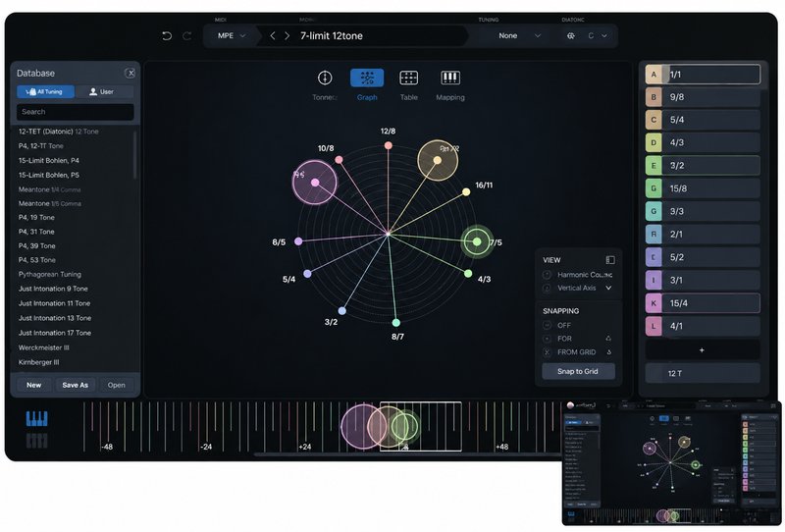
Task: Select 15-Limit Bohlen, P4 tuning
Action: (x=48, y=160)
